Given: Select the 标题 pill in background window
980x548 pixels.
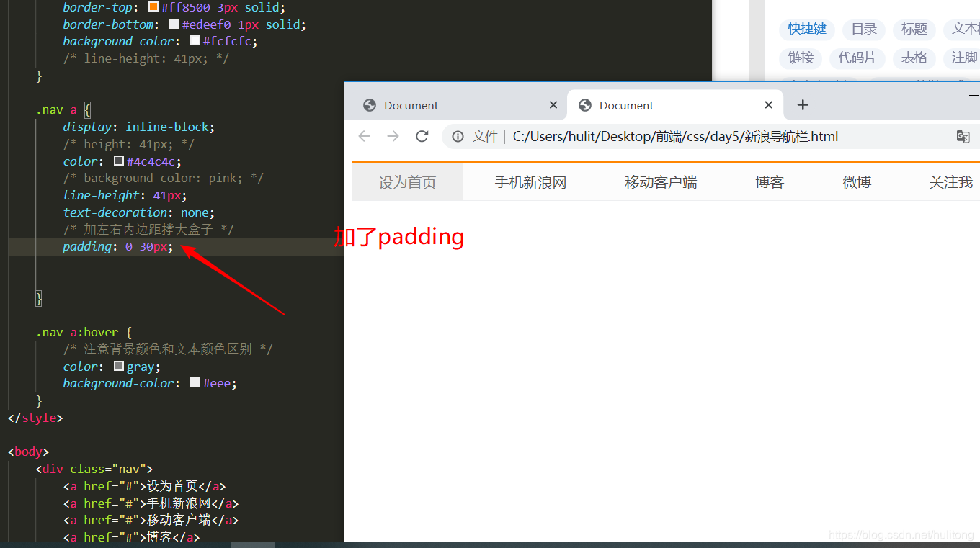Looking at the screenshot, I should [x=914, y=29].
